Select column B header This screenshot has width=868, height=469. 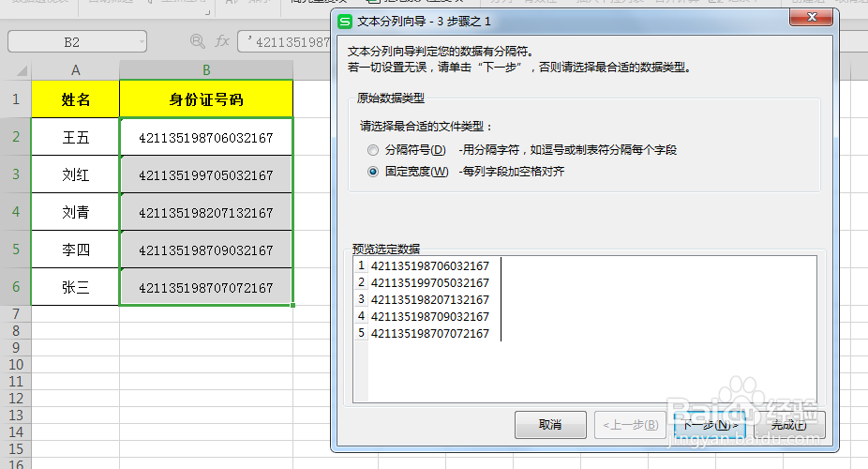[x=206, y=70]
